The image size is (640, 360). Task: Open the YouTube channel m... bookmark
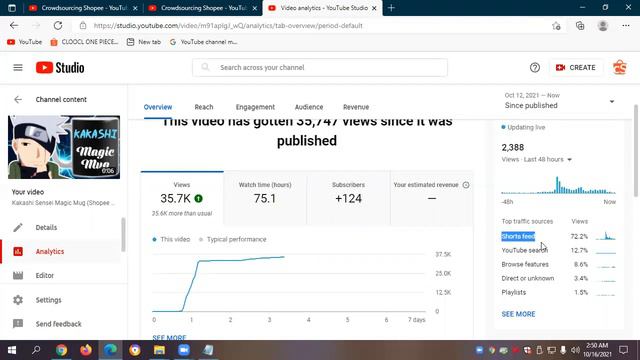pyautogui.click(x=203, y=42)
